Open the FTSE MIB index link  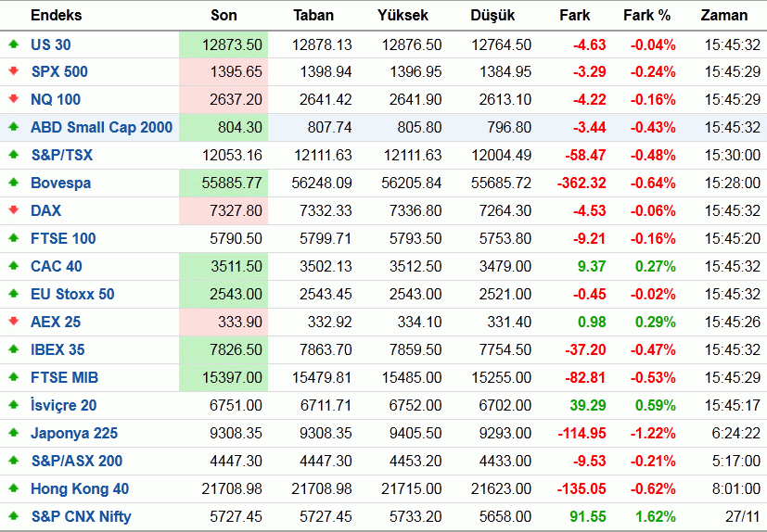[65, 378]
